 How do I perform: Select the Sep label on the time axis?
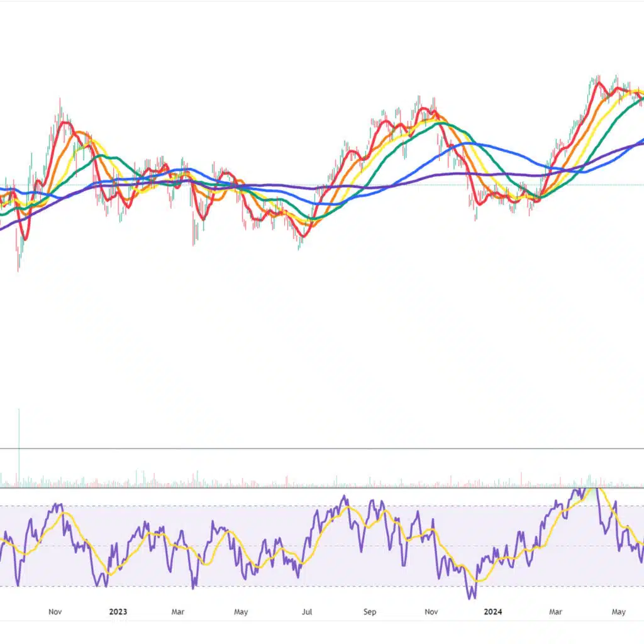coord(370,611)
